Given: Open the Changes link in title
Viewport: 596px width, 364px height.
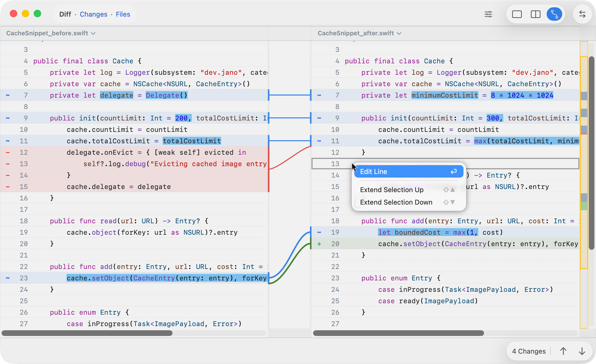Looking at the screenshot, I should click(x=93, y=14).
